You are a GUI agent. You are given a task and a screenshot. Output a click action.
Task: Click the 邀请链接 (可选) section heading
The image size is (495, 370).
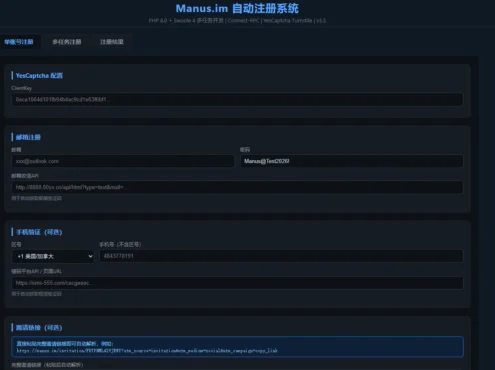pos(39,328)
